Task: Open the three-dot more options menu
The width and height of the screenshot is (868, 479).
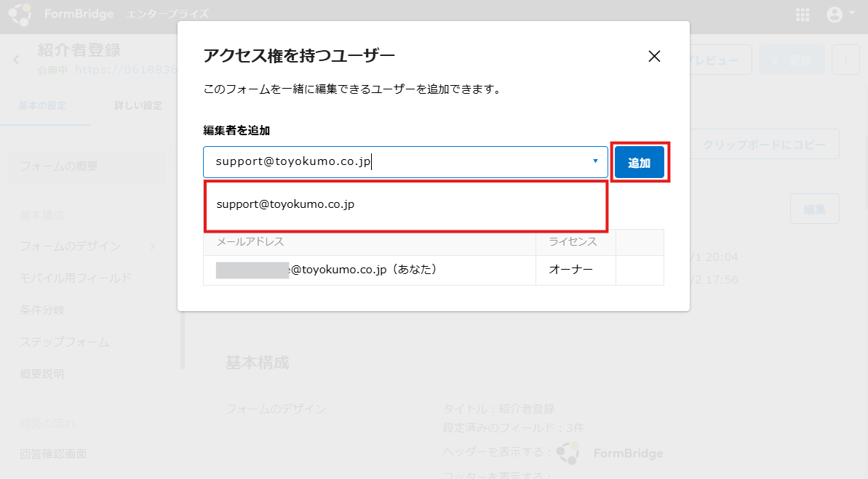Action: tap(845, 61)
